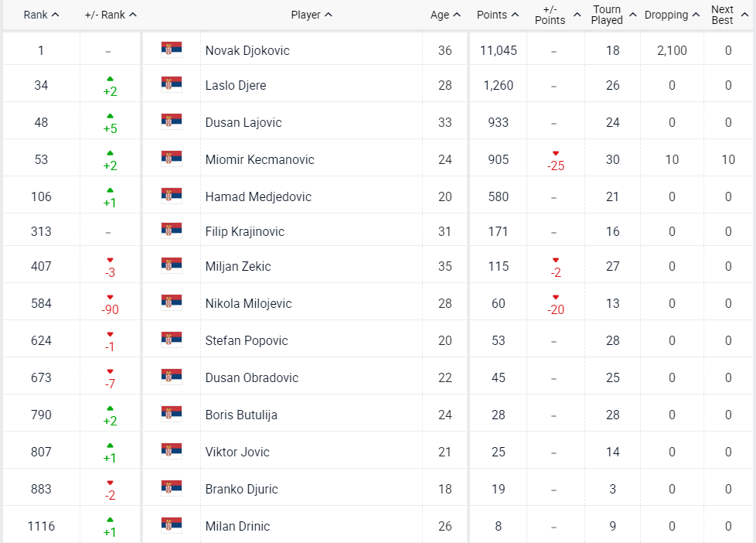Click the flag icon in Miomir Kecmanovic's row
756x543 pixels.
click(x=172, y=159)
